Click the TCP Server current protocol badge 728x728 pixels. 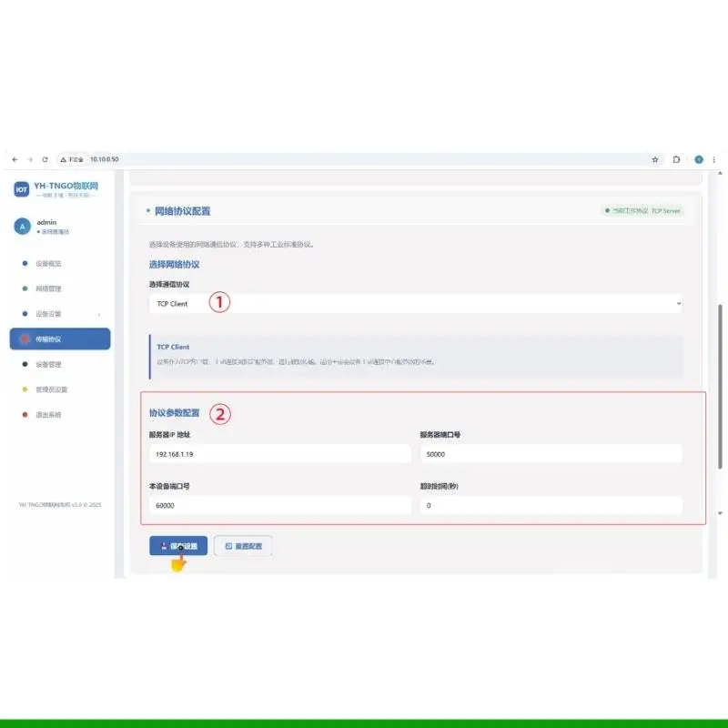click(642, 211)
